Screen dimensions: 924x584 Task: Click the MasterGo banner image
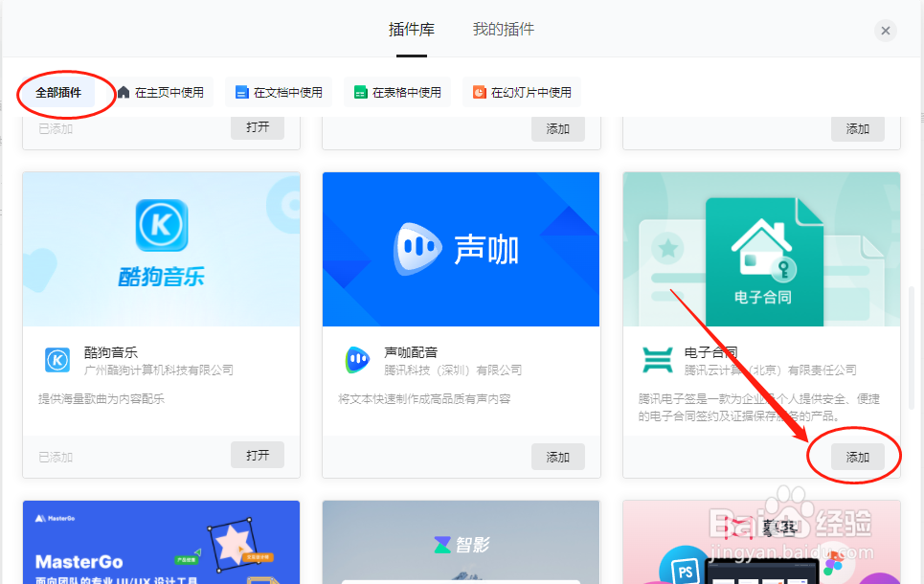coord(162,542)
